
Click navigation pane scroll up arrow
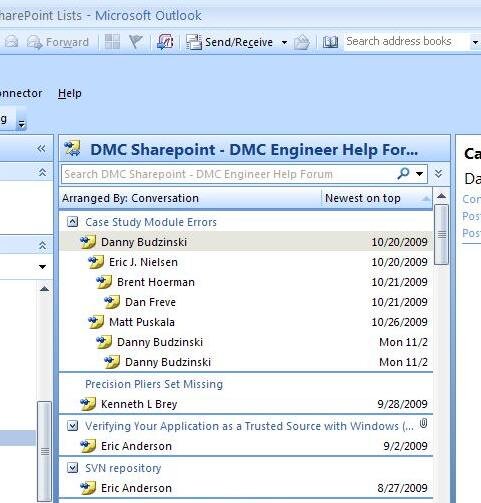pyautogui.click(x=44, y=289)
